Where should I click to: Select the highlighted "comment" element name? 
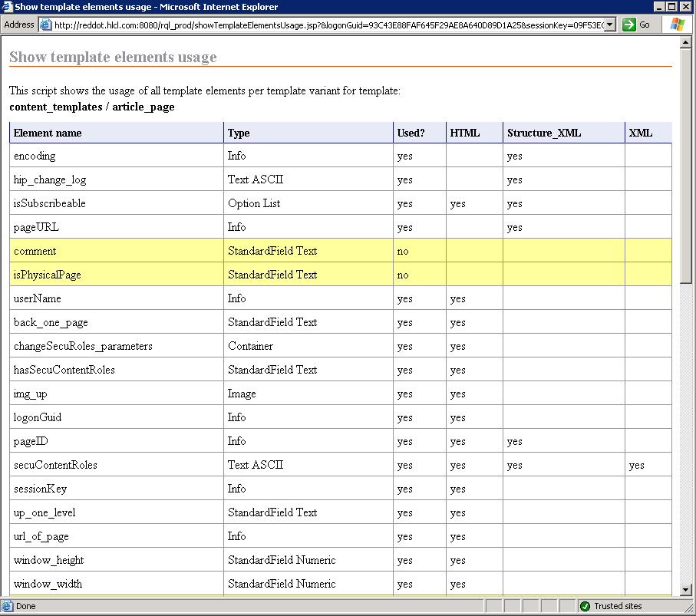(35, 251)
